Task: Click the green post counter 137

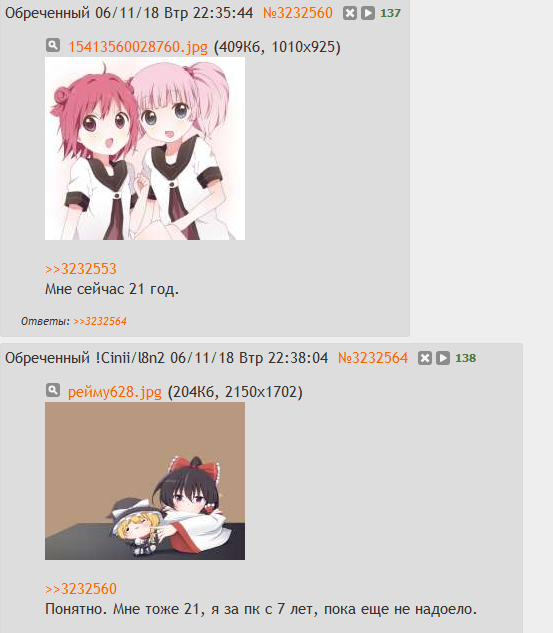Action: coord(390,13)
